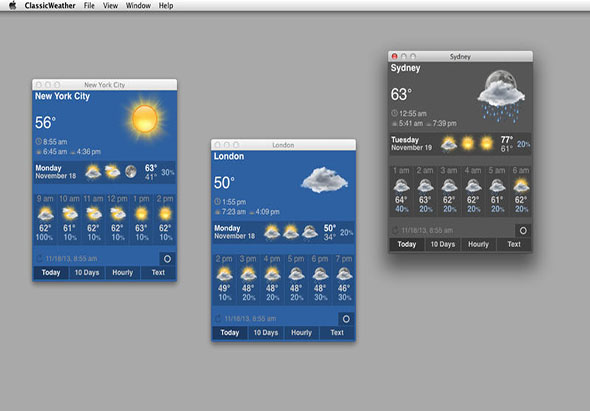This screenshot has height=411, width=590.
Task: Click the large sun icon in New York City
Action: (x=145, y=119)
